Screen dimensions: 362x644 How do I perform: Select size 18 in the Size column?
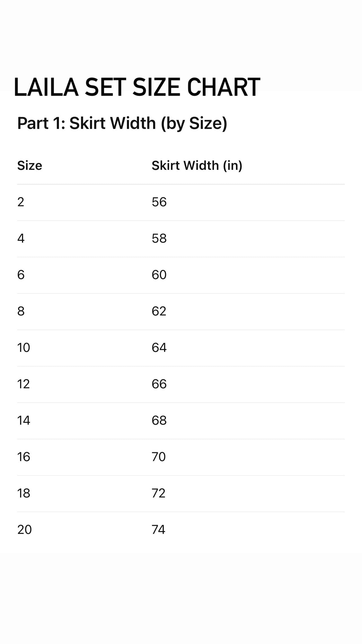[24, 493]
